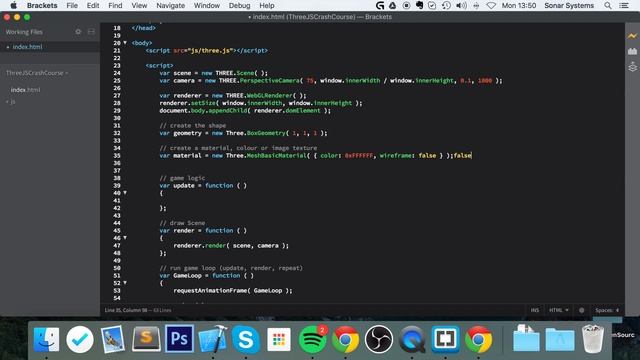Open the Window menu
The width and height of the screenshot is (640, 360).
(207, 6)
